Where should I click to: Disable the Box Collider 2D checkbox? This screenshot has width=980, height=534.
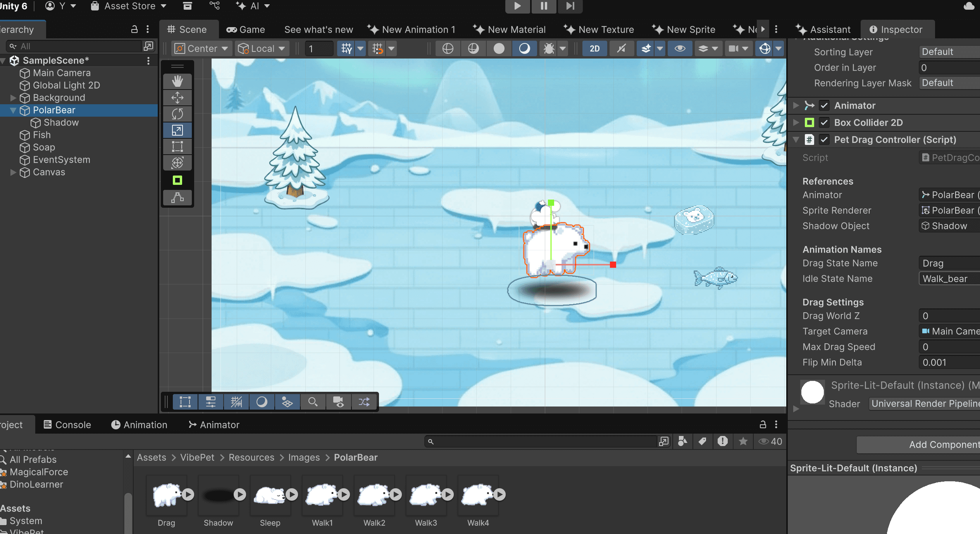(824, 122)
